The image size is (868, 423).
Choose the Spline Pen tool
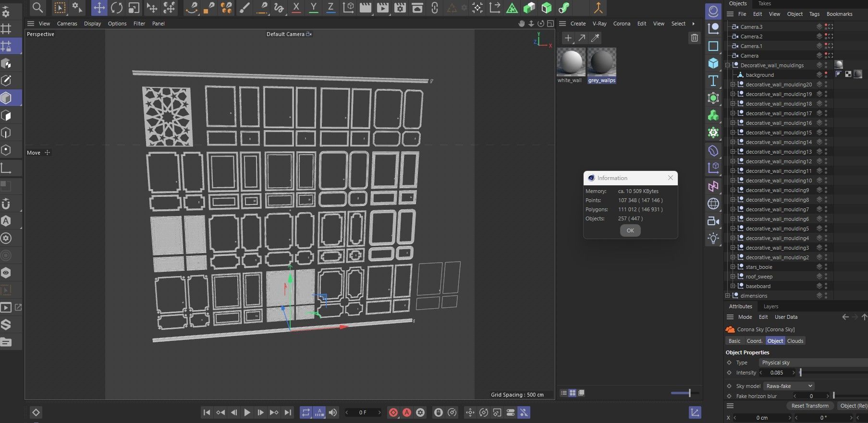click(192, 8)
